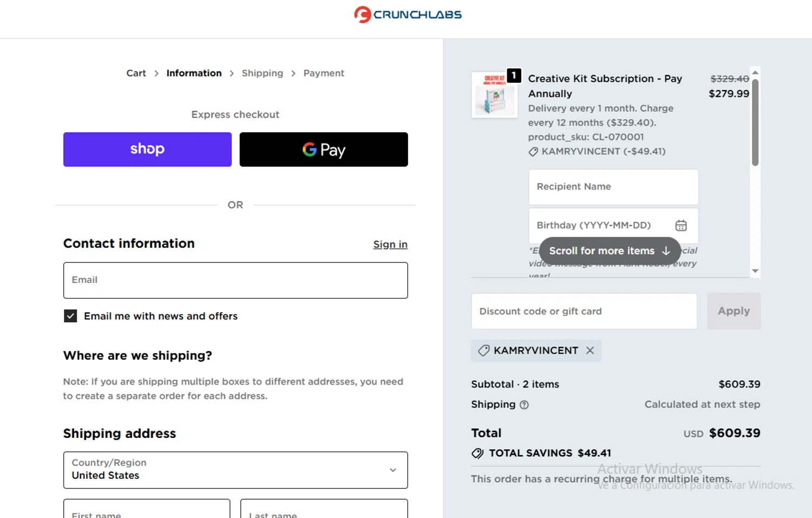This screenshot has height=518, width=812.
Task: Click the scroll up arrow in order summary
Action: point(755,72)
